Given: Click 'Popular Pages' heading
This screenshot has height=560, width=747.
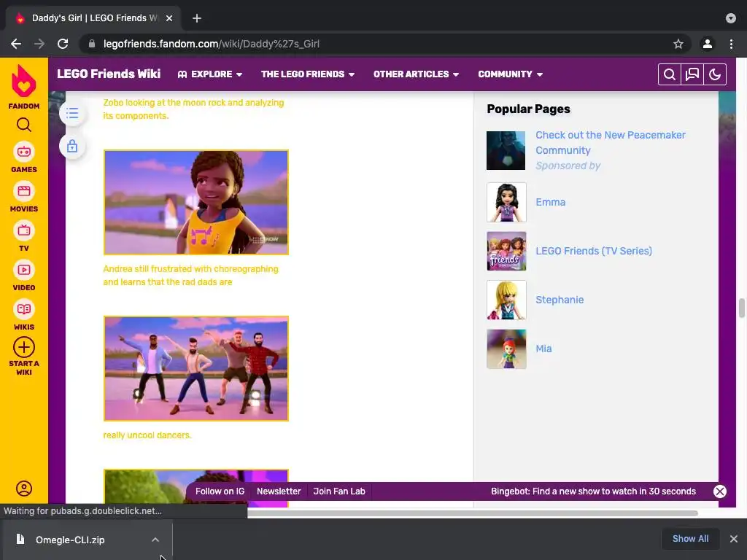Looking at the screenshot, I should (x=528, y=109).
